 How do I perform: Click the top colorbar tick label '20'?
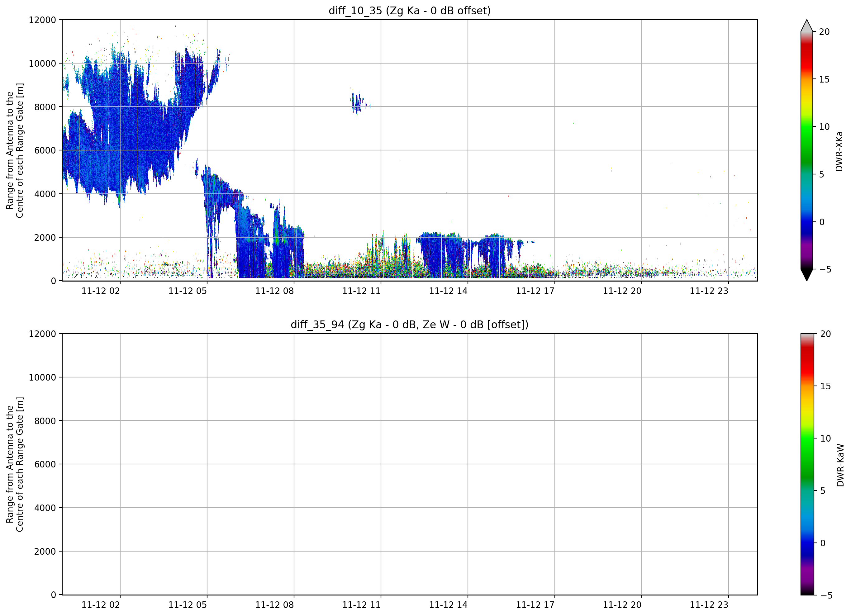pyautogui.click(x=824, y=32)
